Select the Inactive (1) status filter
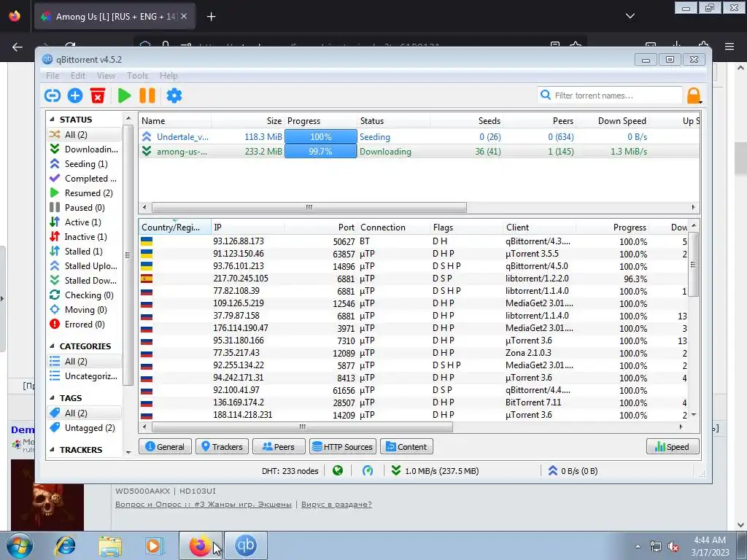The width and height of the screenshot is (747, 560). tap(84, 237)
